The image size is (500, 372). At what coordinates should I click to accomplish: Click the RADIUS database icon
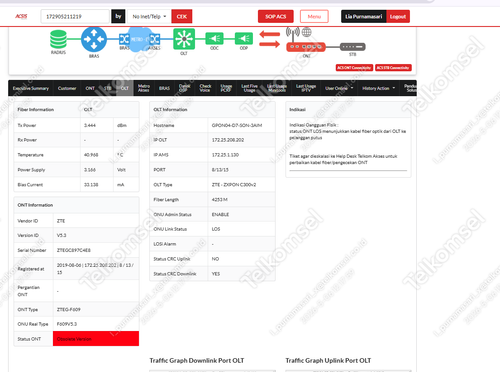tap(58, 39)
